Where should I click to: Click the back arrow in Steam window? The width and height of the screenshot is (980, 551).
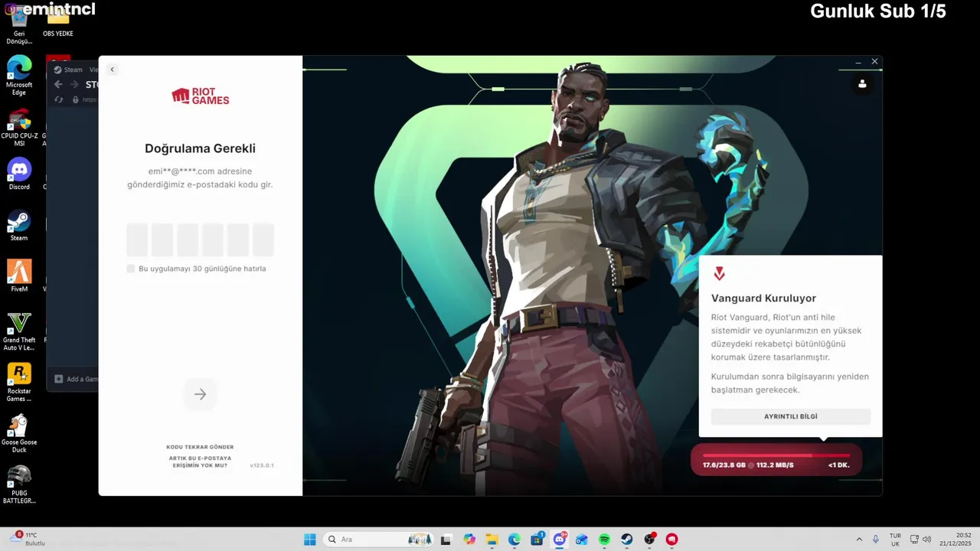coord(58,85)
